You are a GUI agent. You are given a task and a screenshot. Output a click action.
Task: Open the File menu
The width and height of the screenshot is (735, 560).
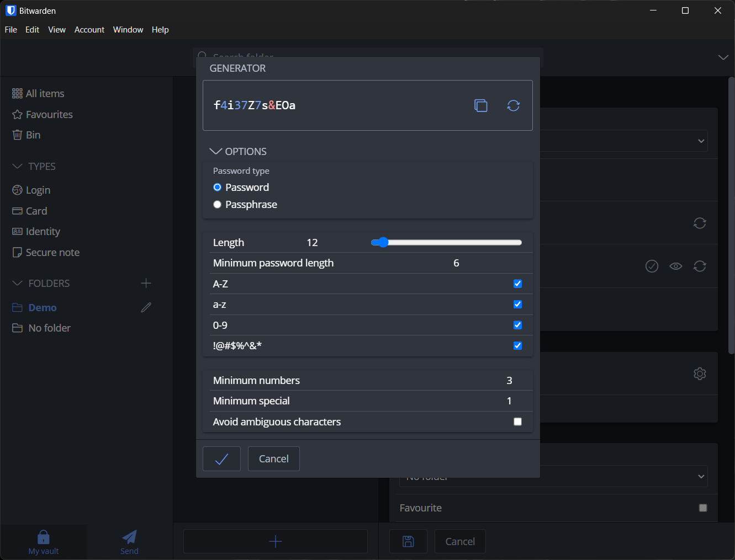pyautogui.click(x=11, y=30)
